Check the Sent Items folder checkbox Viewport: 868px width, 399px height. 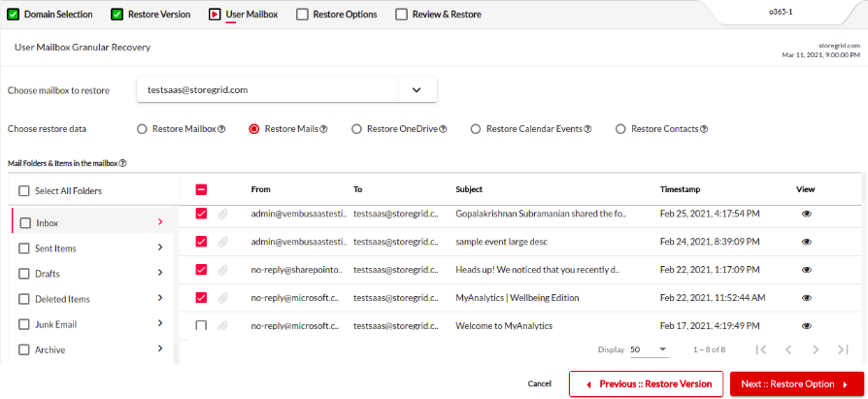(24, 249)
